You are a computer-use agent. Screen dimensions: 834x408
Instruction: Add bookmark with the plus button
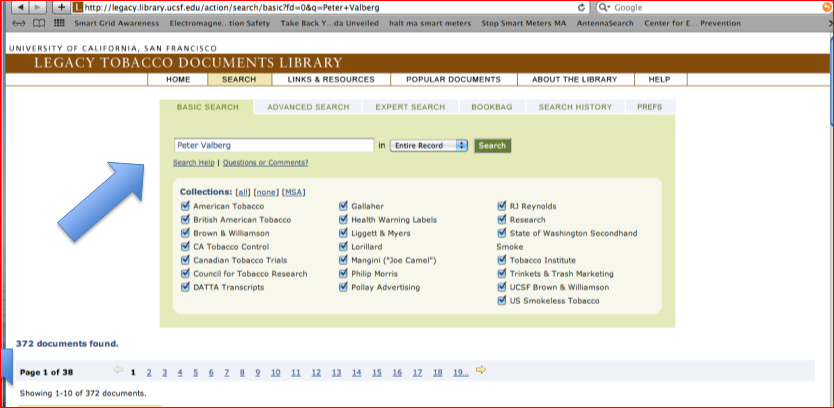62,7
